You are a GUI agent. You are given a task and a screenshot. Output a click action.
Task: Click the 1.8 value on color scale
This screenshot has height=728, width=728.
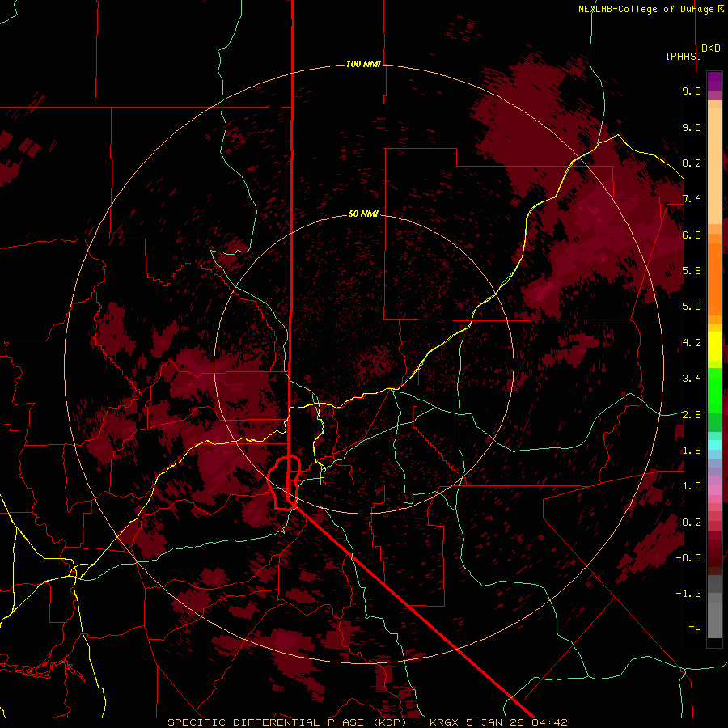point(692,451)
